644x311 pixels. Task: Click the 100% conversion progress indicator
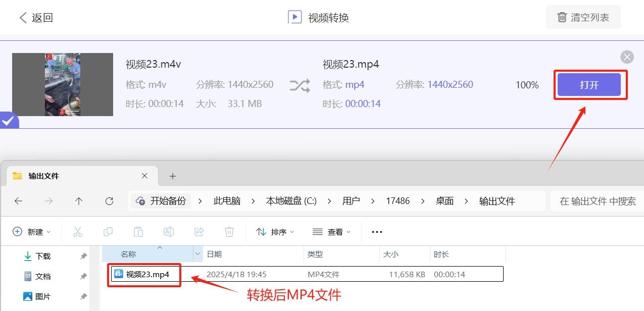pos(527,85)
